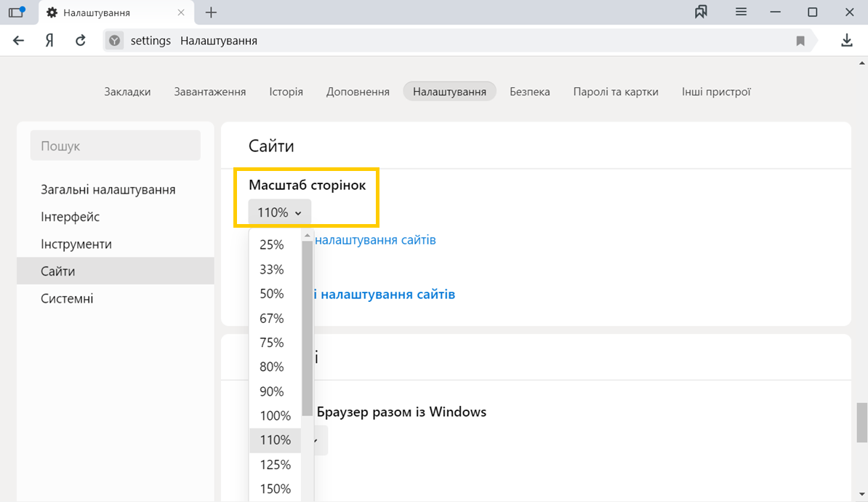The height and width of the screenshot is (502, 868).
Task: Open a new tab with plus button
Action: point(211,12)
